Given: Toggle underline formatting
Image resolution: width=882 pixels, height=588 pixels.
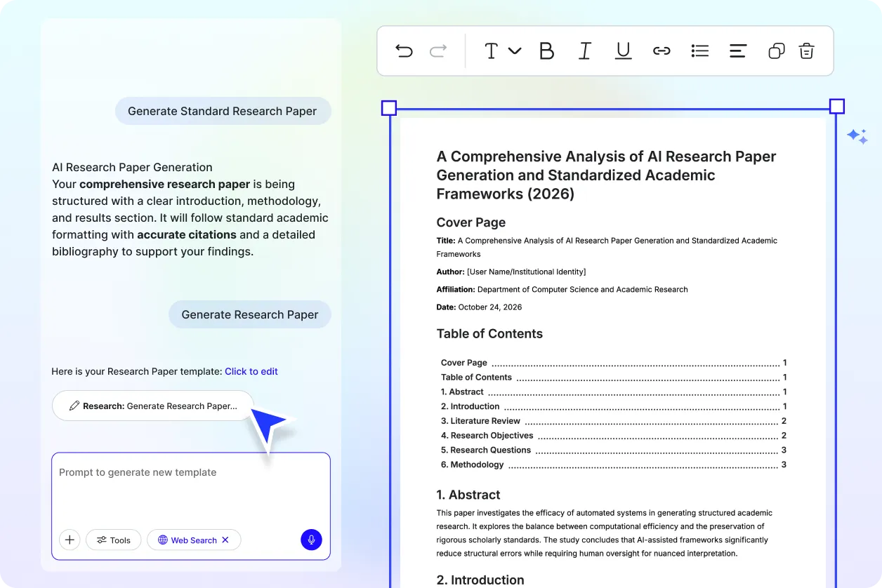Looking at the screenshot, I should tap(623, 51).
